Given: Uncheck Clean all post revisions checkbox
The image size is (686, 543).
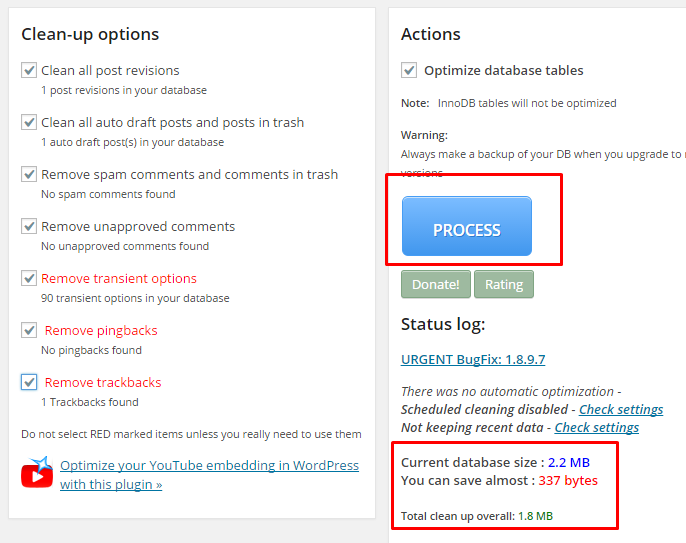Looking at the screenshot, I should pos(29,70).
